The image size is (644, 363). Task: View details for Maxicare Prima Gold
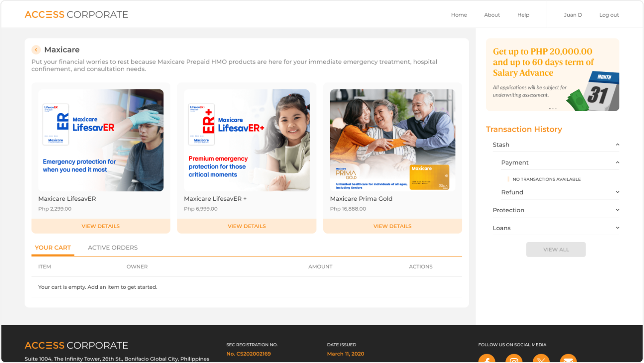(x=392, y=226)
